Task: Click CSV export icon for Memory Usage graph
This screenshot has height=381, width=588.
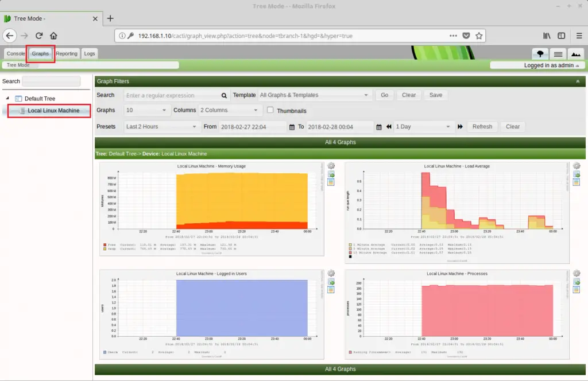Action: tap(331, 174)
